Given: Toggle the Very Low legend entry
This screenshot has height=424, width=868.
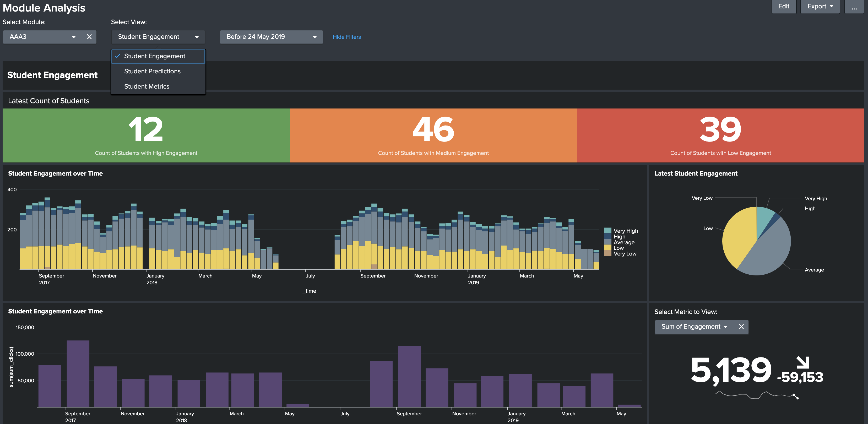Looking at the screenshot, I should coord(625,253).
